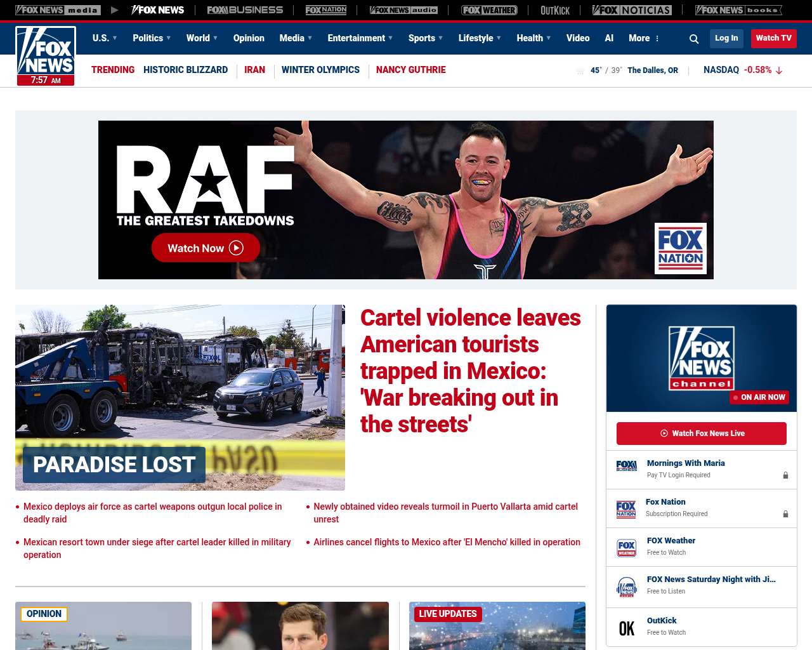Open the Paradise Lost burned bus photo
812x650 pixels.
point(180,397)
